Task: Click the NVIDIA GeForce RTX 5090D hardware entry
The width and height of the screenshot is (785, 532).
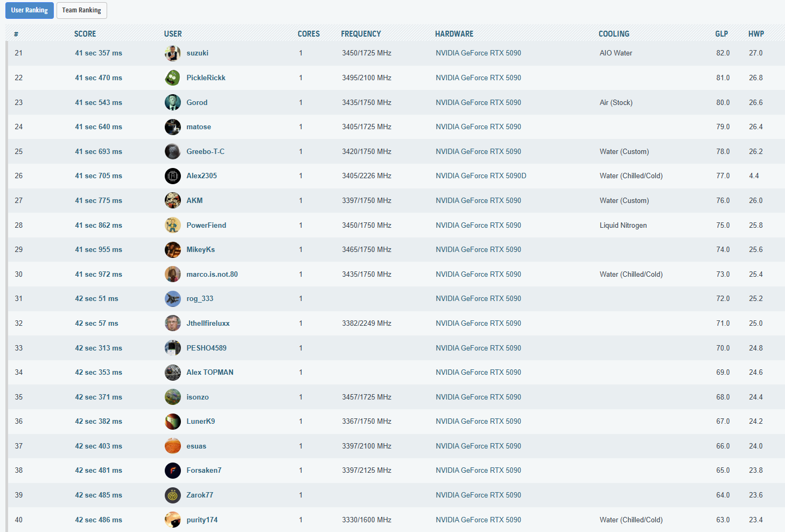Action: (x=481, y=176)
